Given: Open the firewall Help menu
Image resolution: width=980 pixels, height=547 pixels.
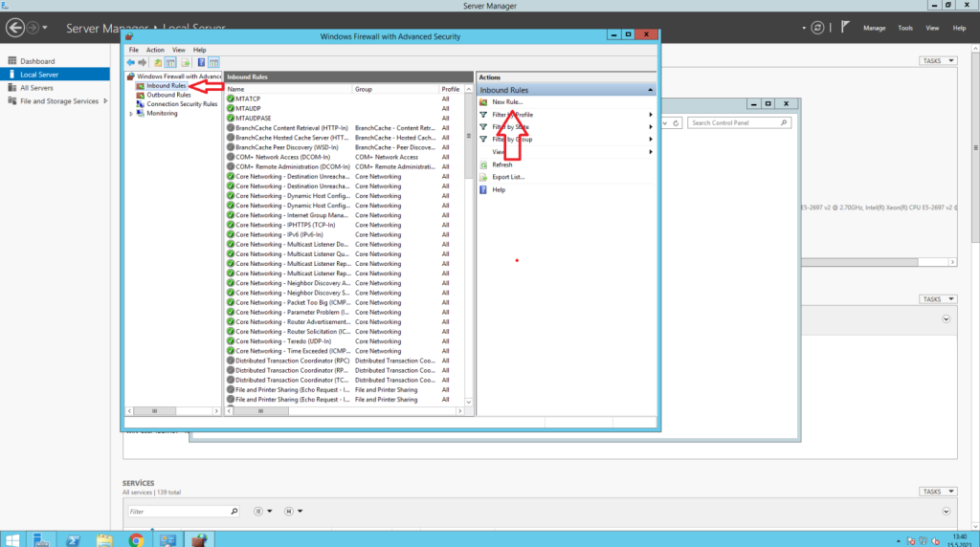Looking at the screenshot, I should pos(199,50).
